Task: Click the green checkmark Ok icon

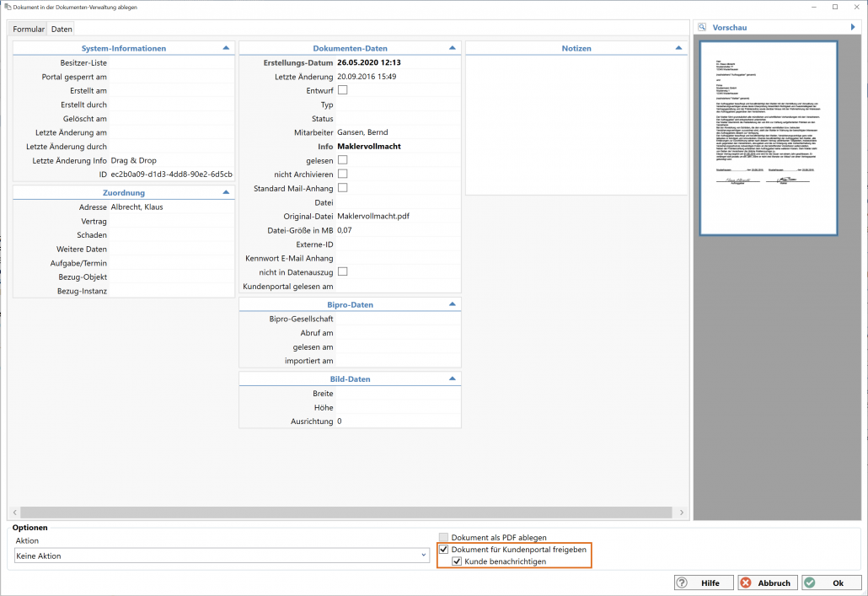Action: (x=810, y=583)
